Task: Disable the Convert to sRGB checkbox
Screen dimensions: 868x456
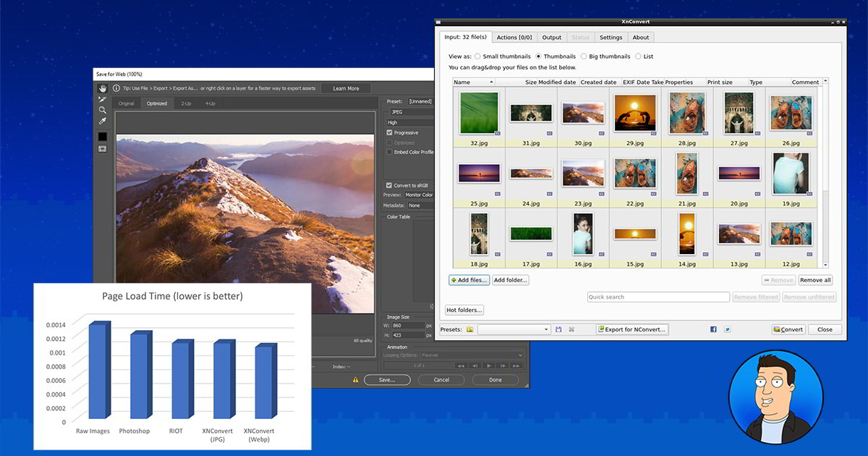Action: tap(390, 185)
